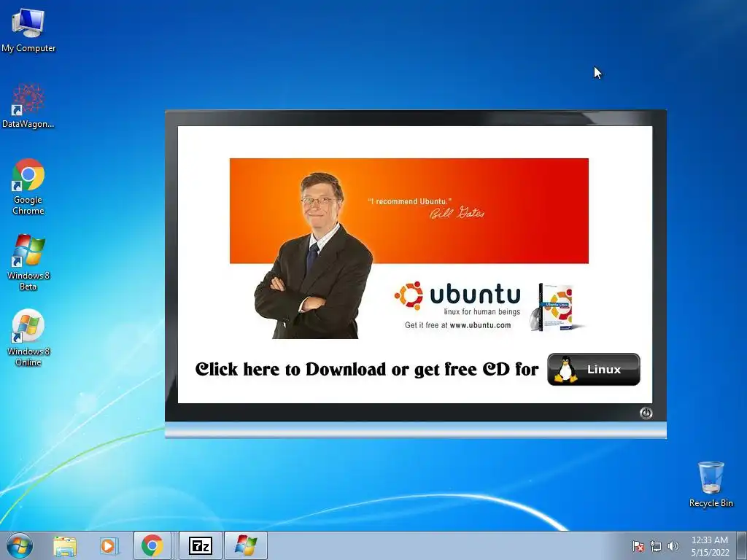Open the Start menu orb

pos(20,545)
